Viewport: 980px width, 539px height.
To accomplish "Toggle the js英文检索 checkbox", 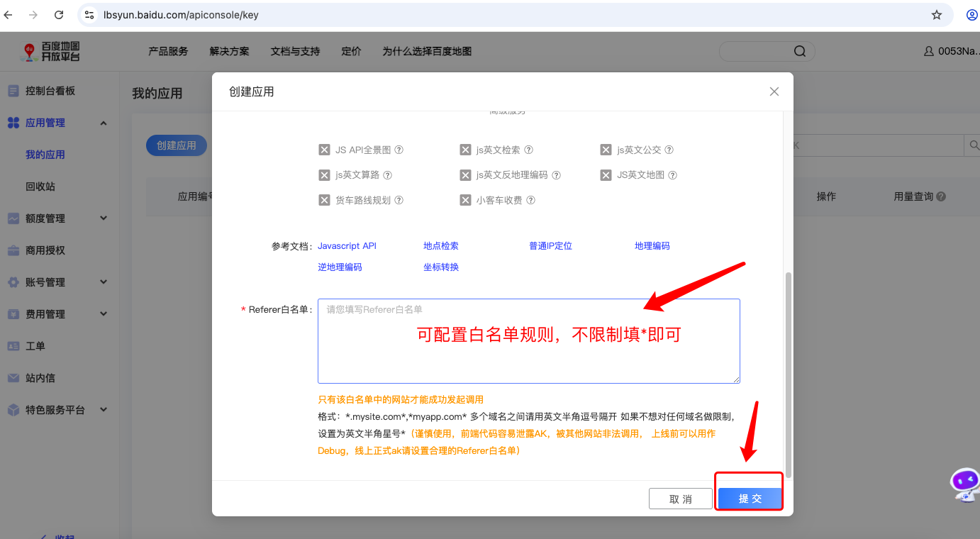I will (465, 150).
